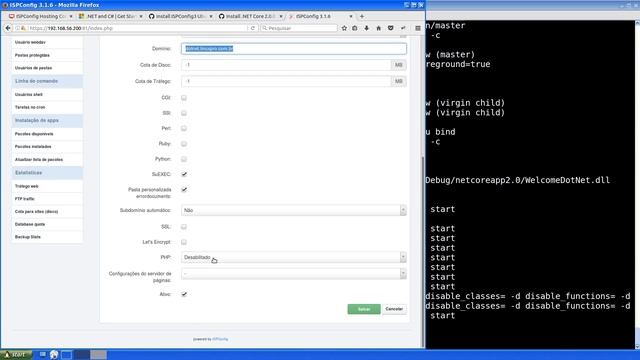Open Backup Stats in the sidebar
Screen dimensions: 640x360
47,237
